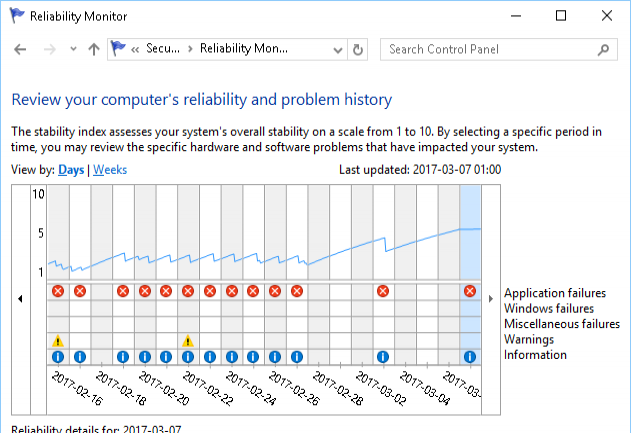The width and height of the screenshot is (631, 433).
Task: Click the 'Information' row label
Action: tap(535, 355)
